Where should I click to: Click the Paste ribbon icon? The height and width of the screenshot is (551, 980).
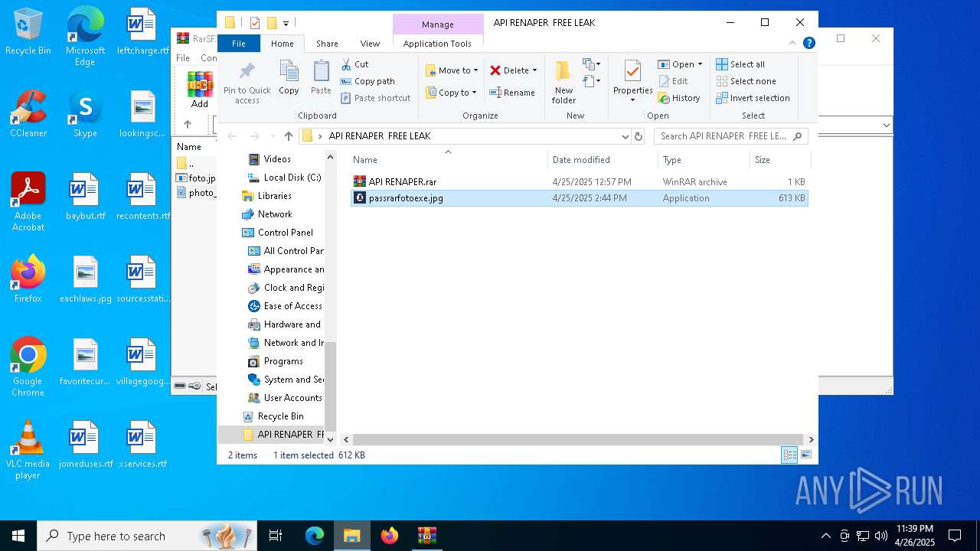pyautogui.click(x=321, y=78)
